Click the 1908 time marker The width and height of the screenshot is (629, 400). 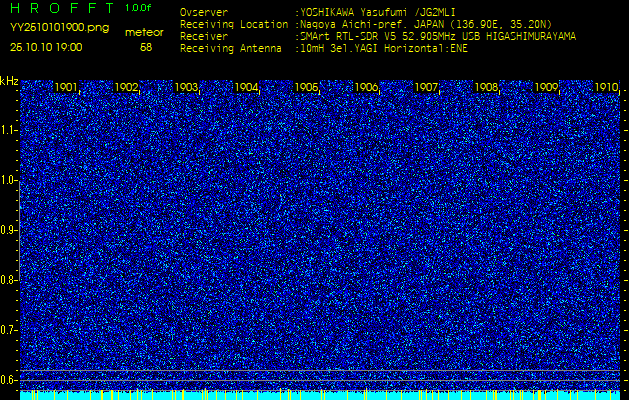click(x=487, y=87)
